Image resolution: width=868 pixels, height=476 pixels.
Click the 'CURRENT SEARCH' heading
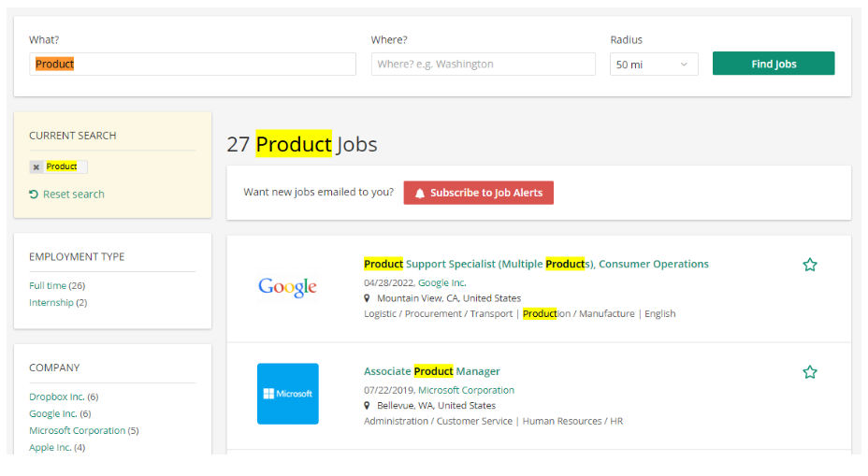tap(73, 136)
